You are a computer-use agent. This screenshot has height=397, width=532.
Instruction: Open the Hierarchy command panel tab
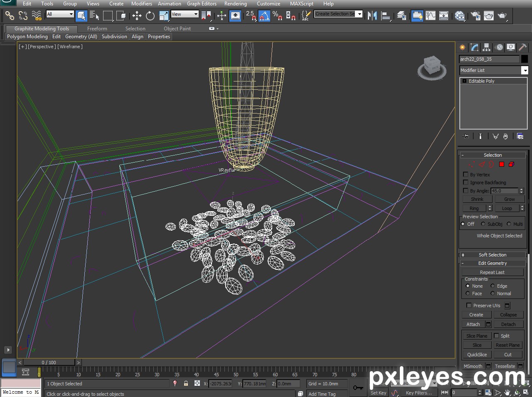[487, 47]
